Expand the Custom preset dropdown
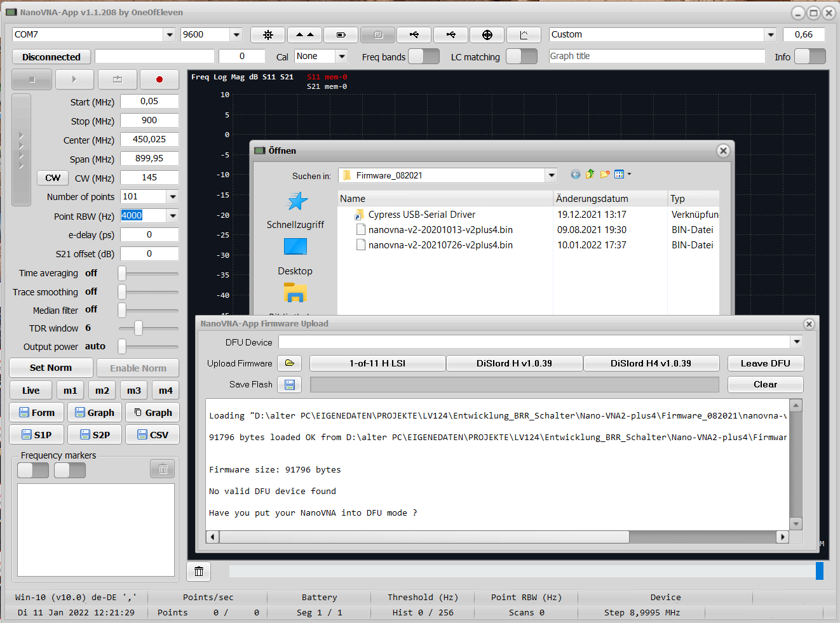Screen dimensions: 840x623 point(771,35)
